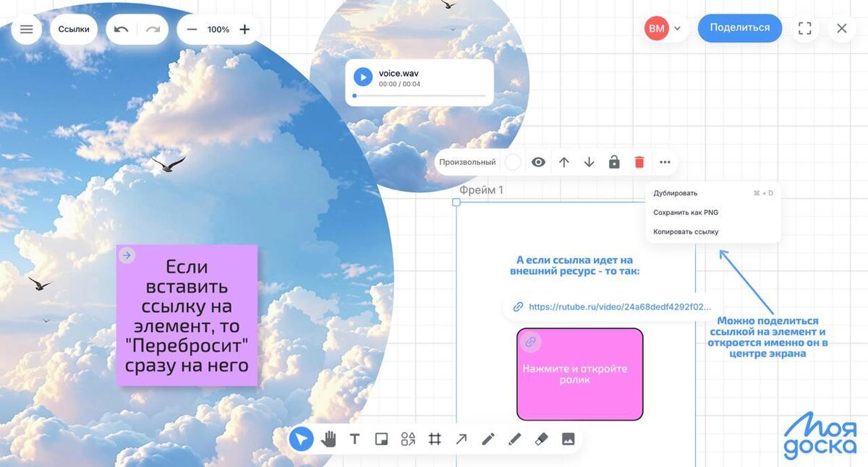Seek on voice.wav progress bar
The width and height of the screenshot is (868, 467).
click(419, 95)
